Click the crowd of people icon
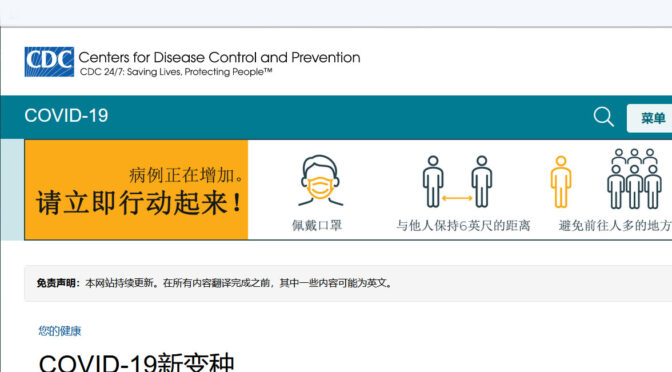The image size is (672, 372). (634, 179)
